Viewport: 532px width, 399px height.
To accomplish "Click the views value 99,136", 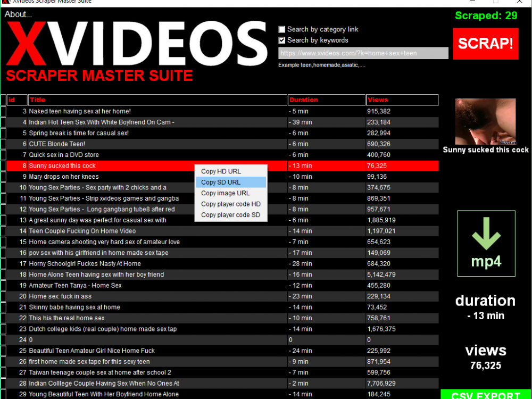I will click(377, 177).
